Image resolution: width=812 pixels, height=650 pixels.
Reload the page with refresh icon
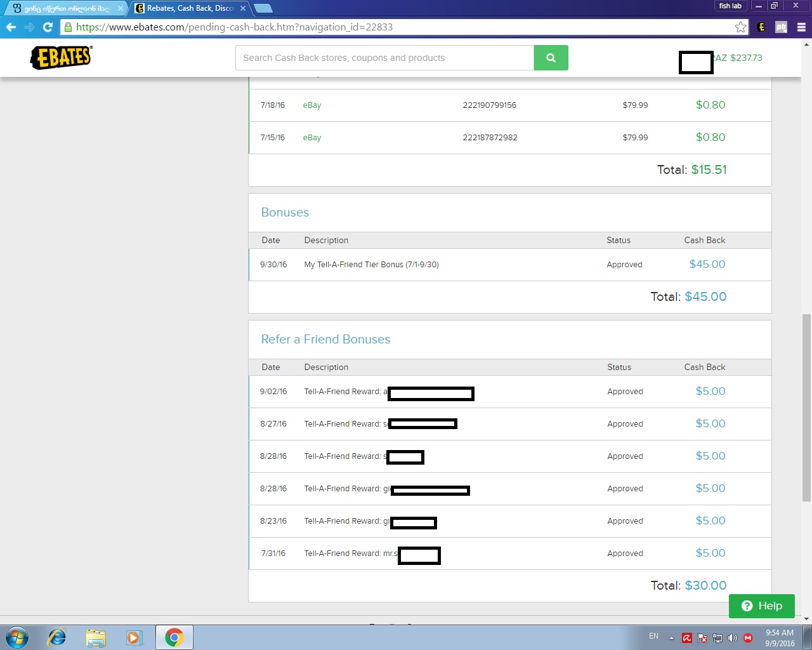point(48,27)
